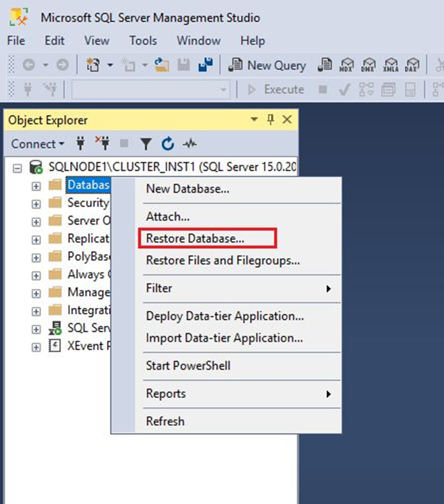
Task: Click the MDX query icon
Action: [x=347, y=65]
